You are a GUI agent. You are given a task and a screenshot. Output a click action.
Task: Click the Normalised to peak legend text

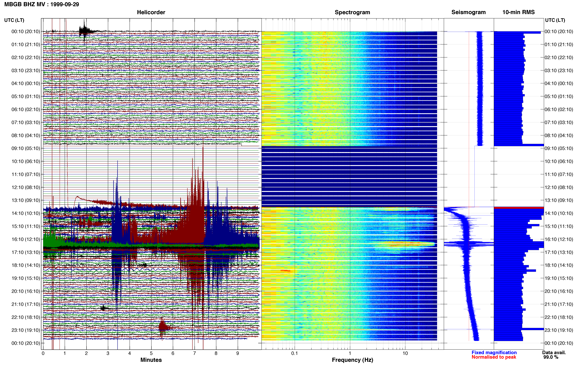494,357
